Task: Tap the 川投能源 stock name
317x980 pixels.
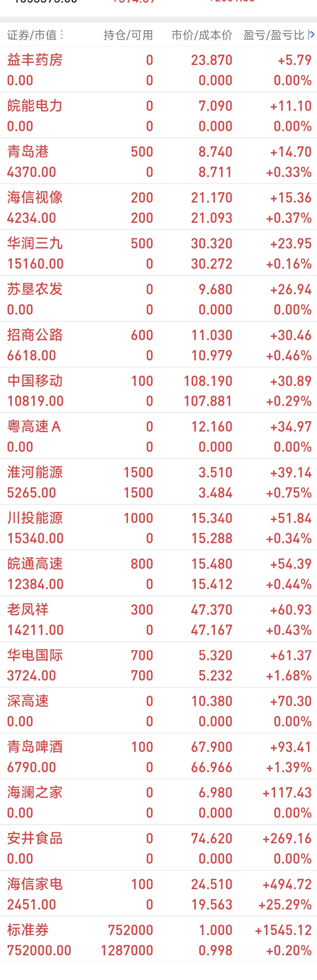Action: pyautogui.click(x=35, y=518)
